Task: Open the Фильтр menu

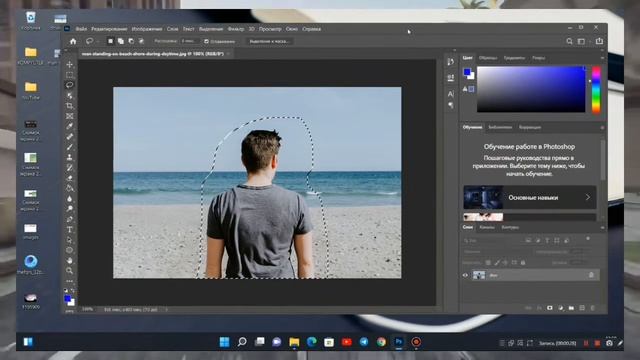Action: click(236, 29)
